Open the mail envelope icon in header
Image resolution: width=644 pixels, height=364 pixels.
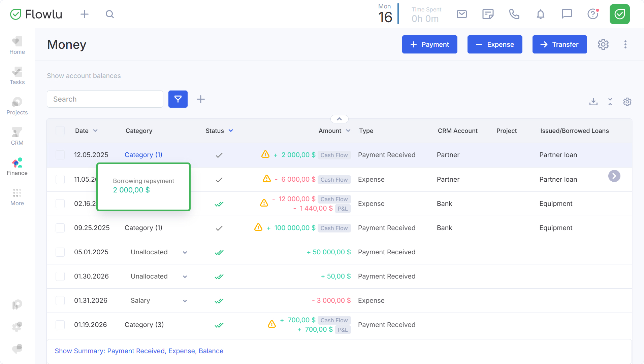pyautogui.click(x=461, y=14)
